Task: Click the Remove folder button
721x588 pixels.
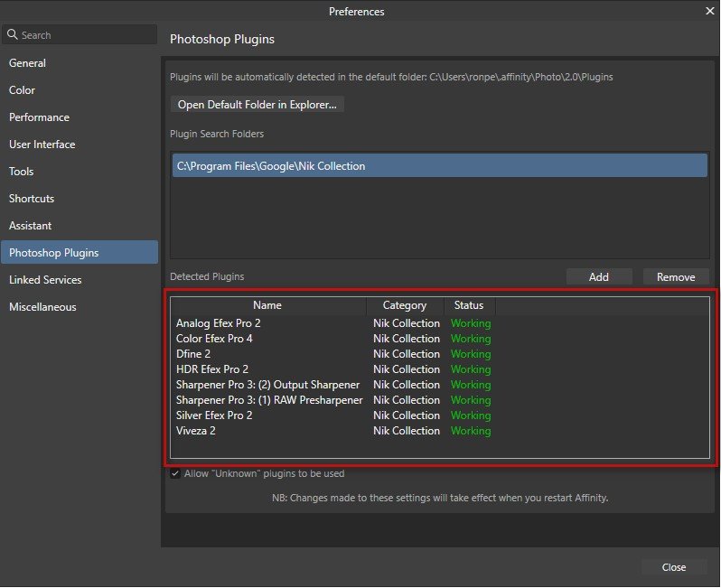Action: point(676,276)
